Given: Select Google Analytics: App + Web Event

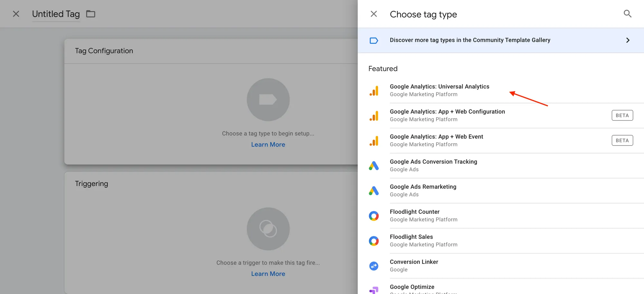Looking at the screenshot, I should click(x=501, y=141).
